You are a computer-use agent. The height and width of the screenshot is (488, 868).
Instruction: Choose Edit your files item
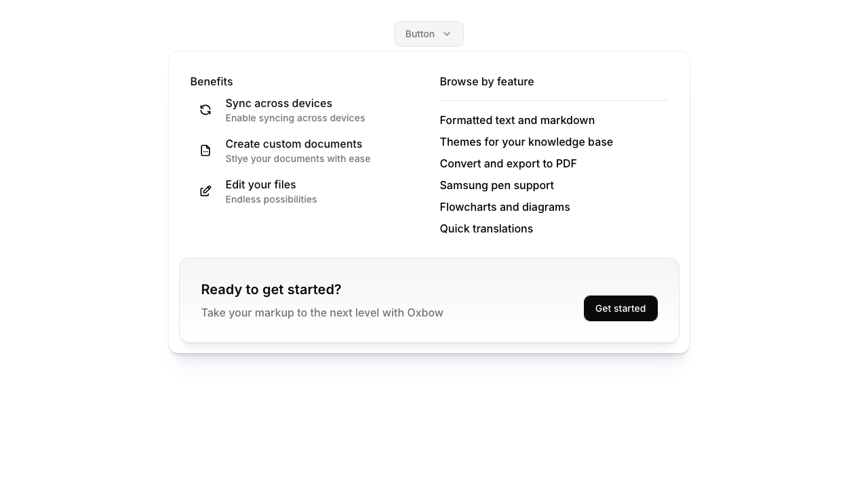click(260, 185)
